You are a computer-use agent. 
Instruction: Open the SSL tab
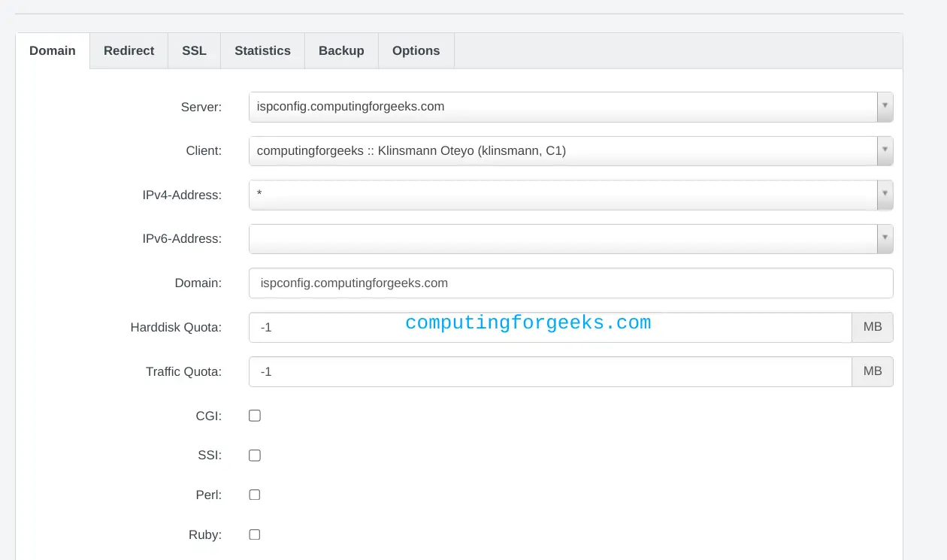tap(194, 50)
